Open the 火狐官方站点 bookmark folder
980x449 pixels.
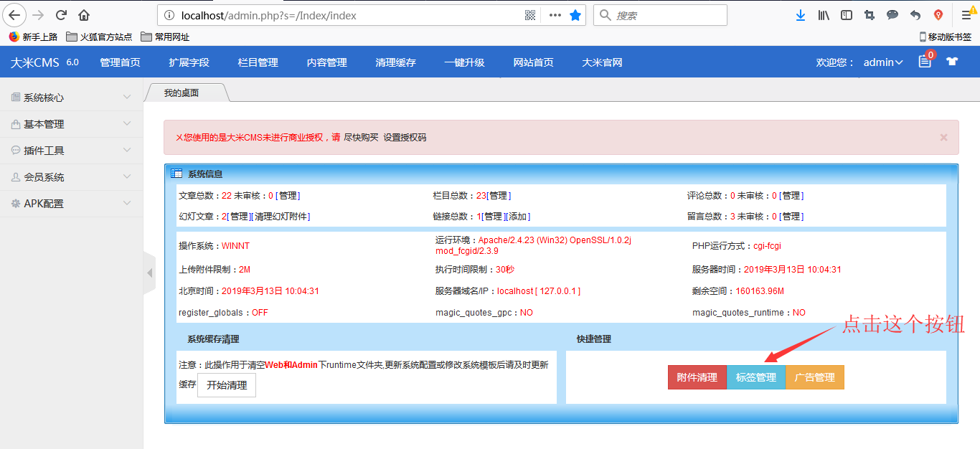pos(99,37)
